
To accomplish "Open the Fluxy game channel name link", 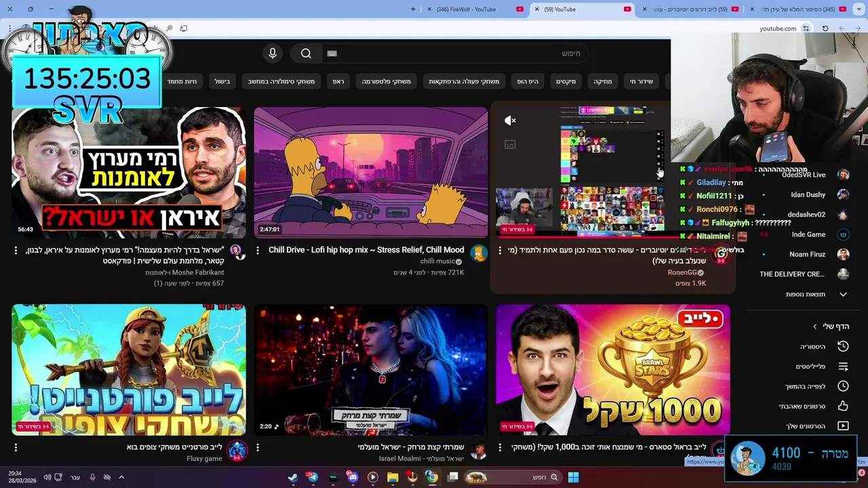I will [204, 459].
